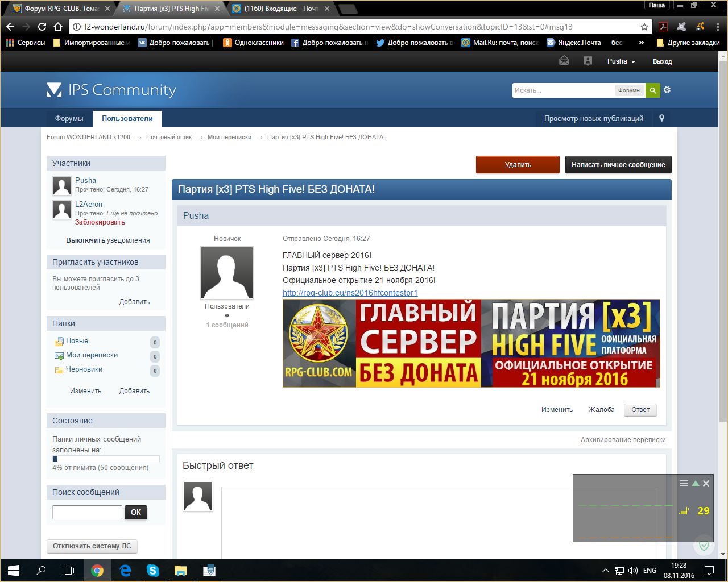Click the location pin icon in nav bar
This screenshot has width=728, height=582.
661,118
